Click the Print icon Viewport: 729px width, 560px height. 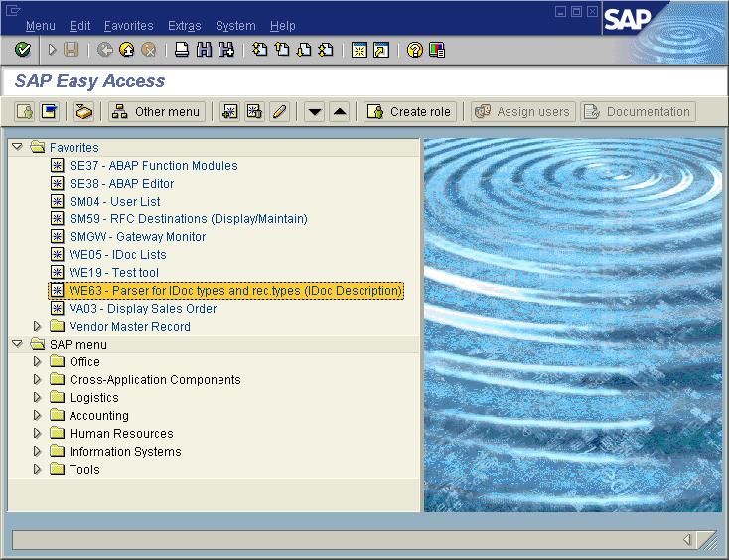pos(182,50)
